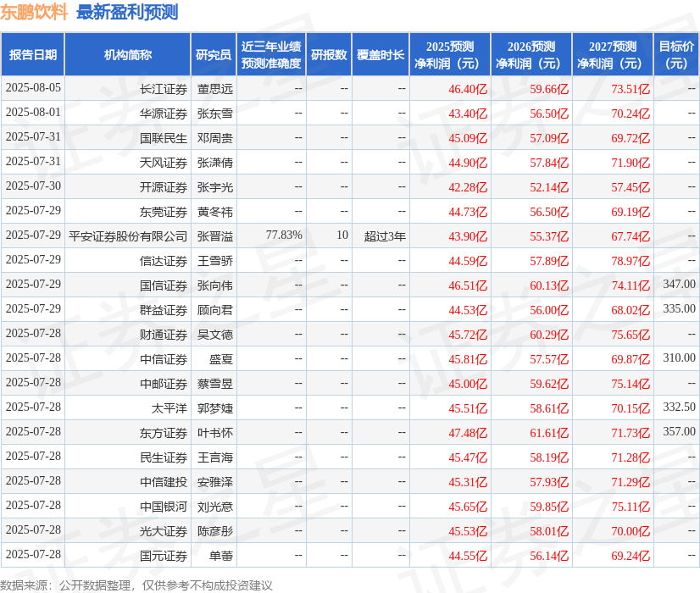Click the 2025预测净利润 column header
The image size is (700, 593).
click(x=450, y=54)
